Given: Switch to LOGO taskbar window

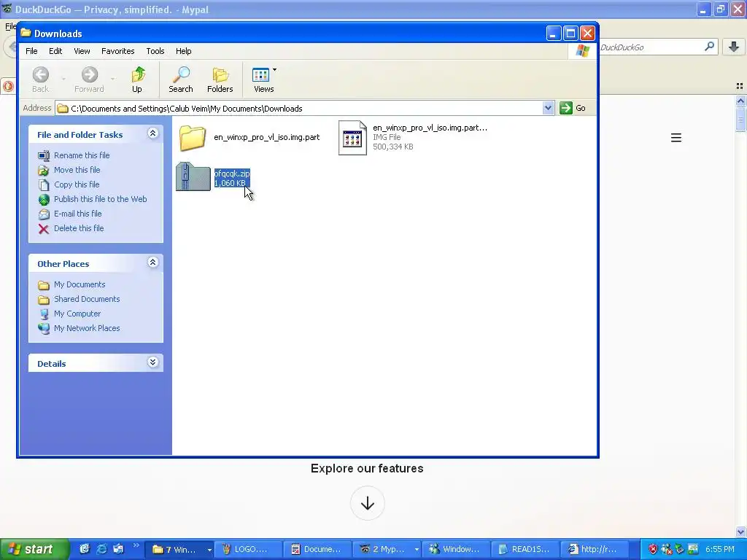Looking at the screenshot, I should tap(248, 550).
